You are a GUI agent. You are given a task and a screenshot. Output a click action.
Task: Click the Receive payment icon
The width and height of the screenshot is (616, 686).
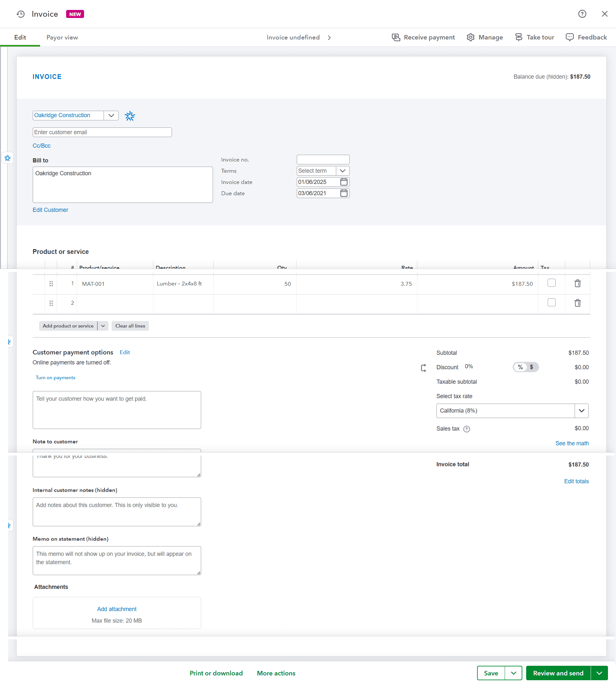396,37
